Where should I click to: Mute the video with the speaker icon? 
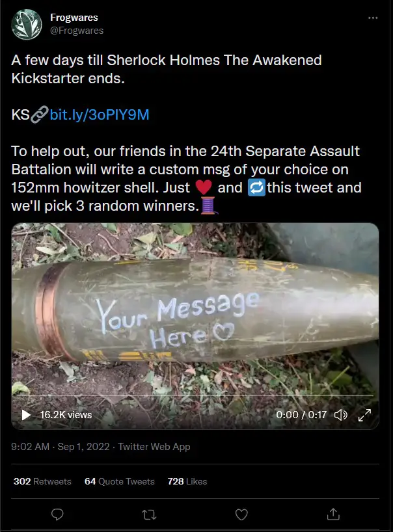(x=341, y=414)
